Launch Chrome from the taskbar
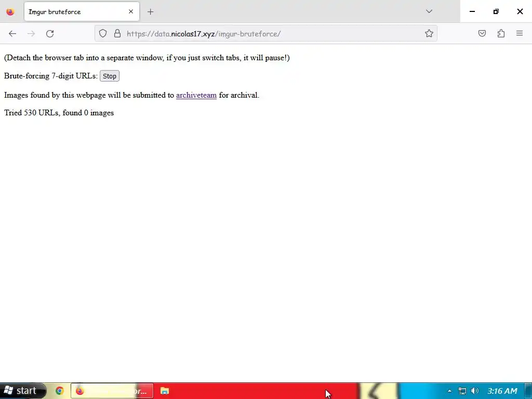Screen dimensions: 532x399 (60, 391)
